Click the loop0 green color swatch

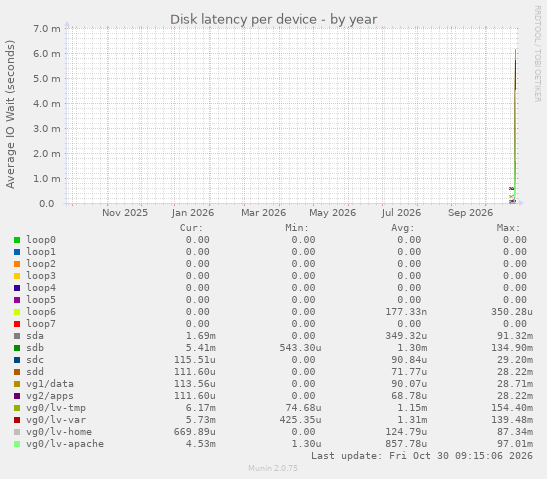[17, 240]
